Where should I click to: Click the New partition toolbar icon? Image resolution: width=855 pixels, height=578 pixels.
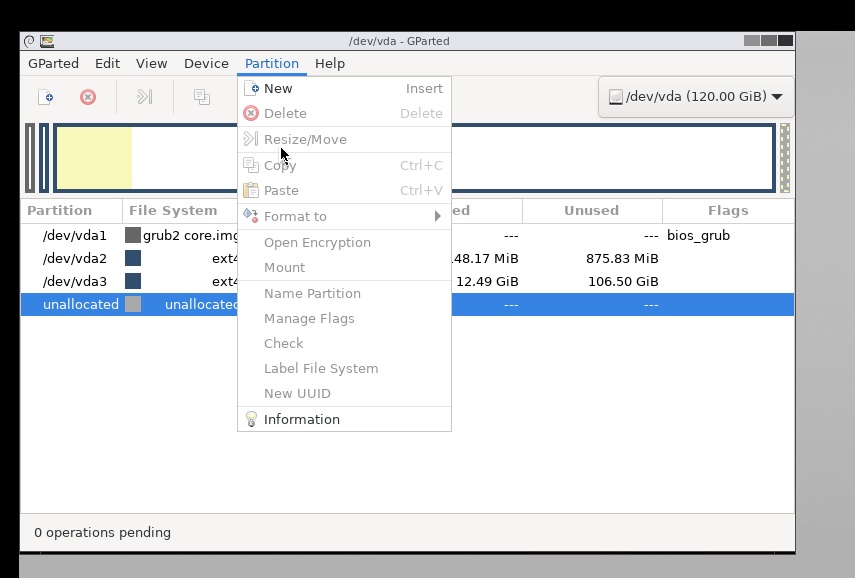(x=45, y=97)
